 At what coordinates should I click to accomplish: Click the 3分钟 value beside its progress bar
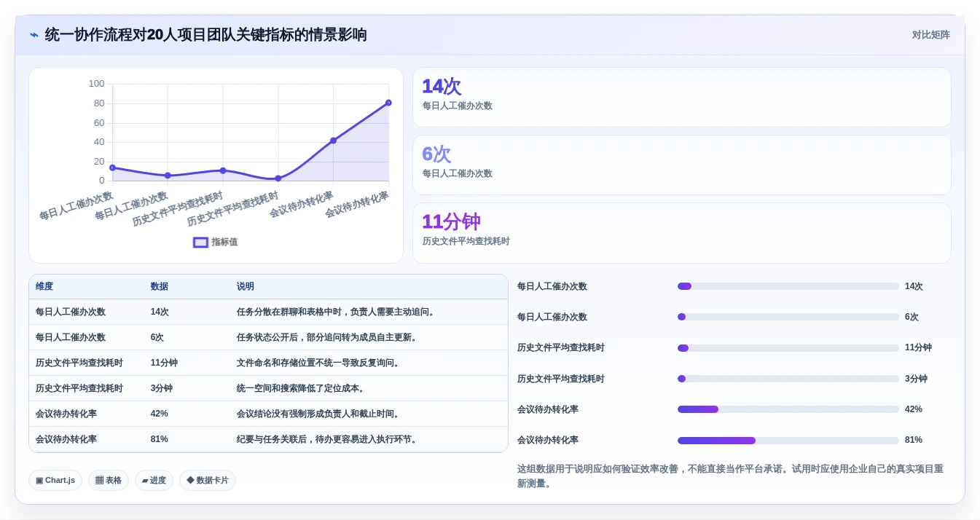coord(916,379)
